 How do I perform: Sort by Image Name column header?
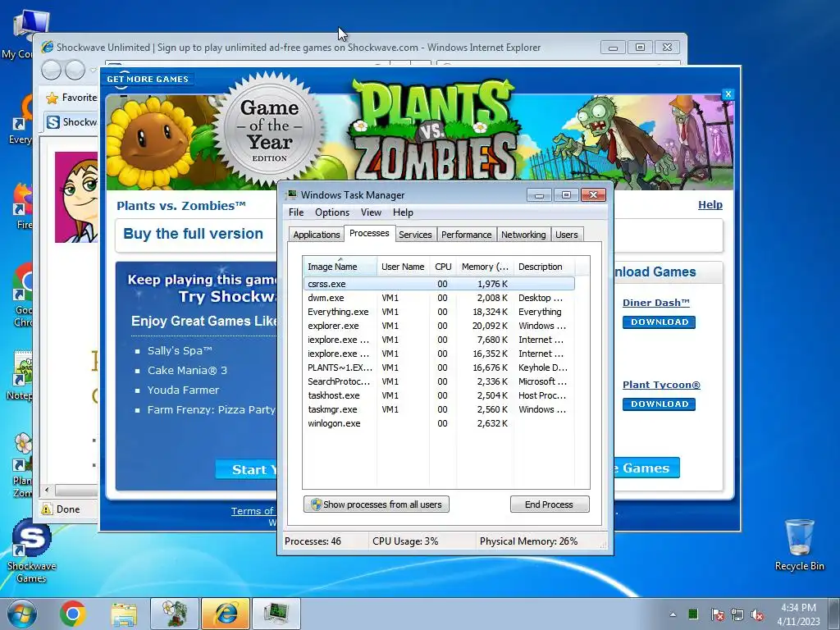coord(340,267)
